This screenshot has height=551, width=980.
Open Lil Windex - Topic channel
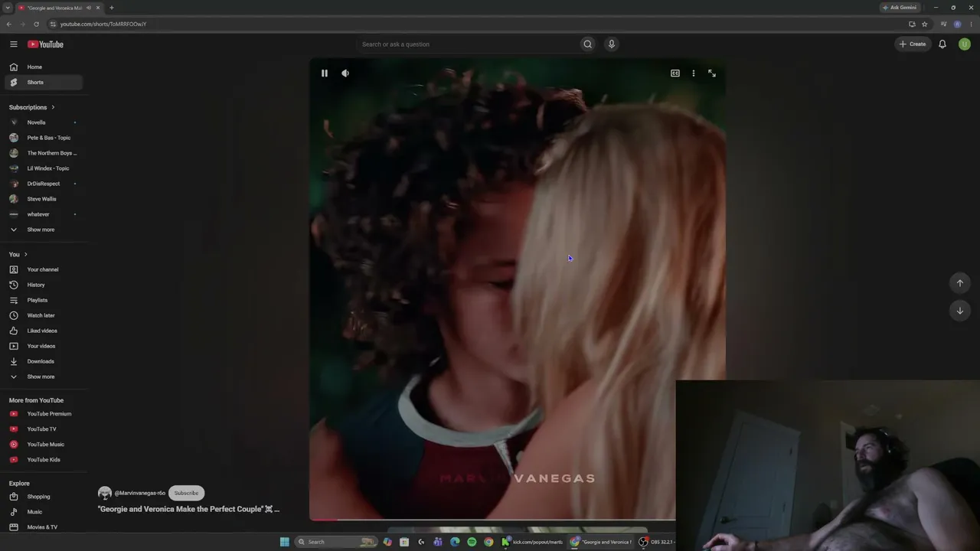click(43, 168)
